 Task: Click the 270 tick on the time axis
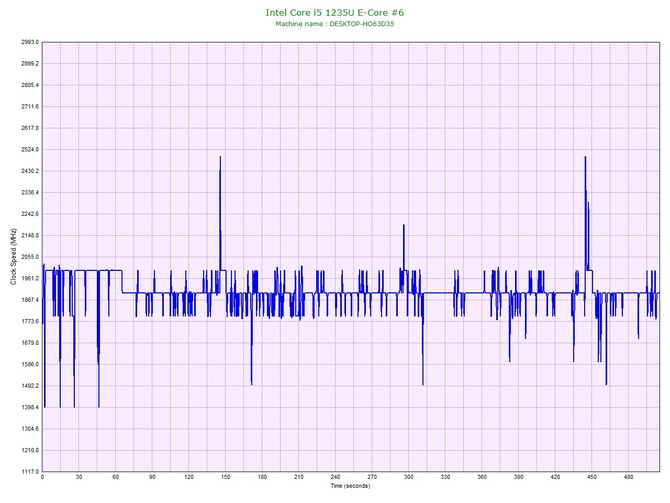(x=372, y=477)
